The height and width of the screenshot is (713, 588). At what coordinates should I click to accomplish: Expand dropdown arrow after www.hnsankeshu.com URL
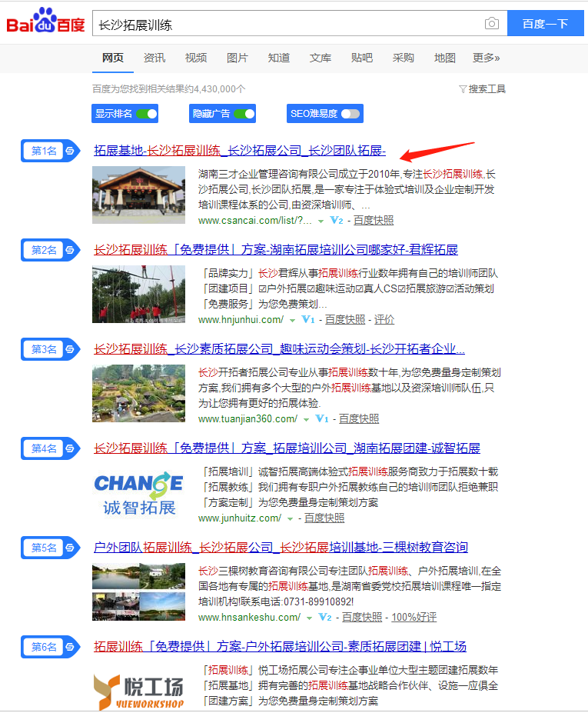310,618
